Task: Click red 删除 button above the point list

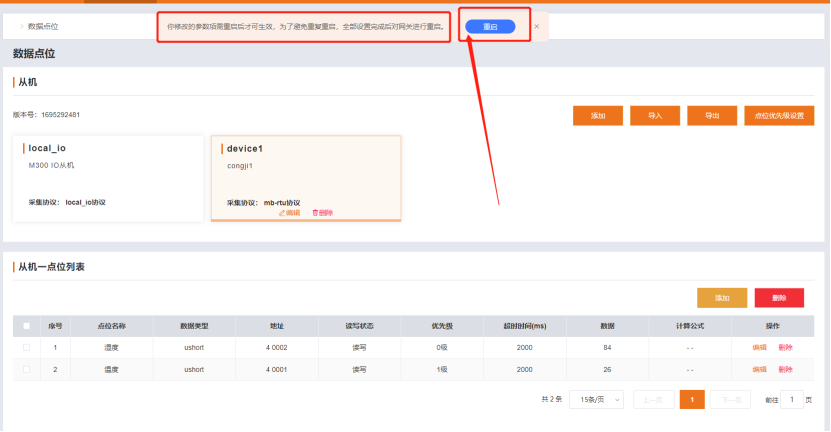Action: coord(779,297)
